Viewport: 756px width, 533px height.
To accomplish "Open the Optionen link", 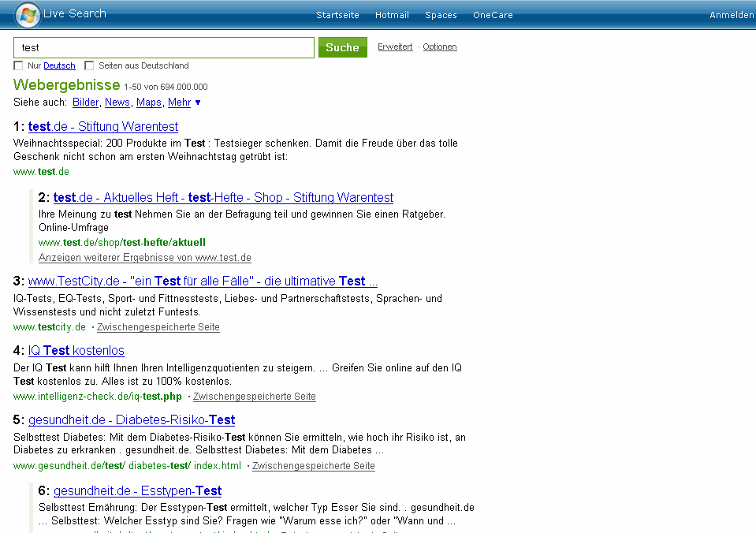I will 440,47.
